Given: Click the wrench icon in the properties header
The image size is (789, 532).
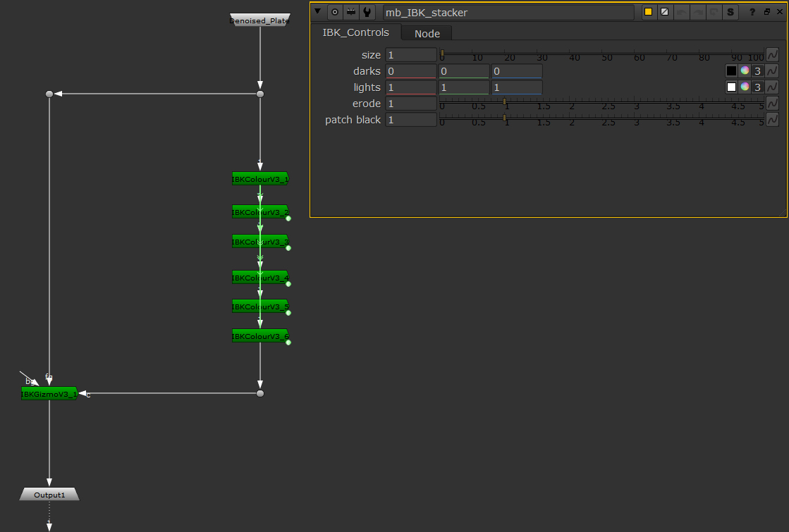Looking at the screenshot, I should [367, 11].
